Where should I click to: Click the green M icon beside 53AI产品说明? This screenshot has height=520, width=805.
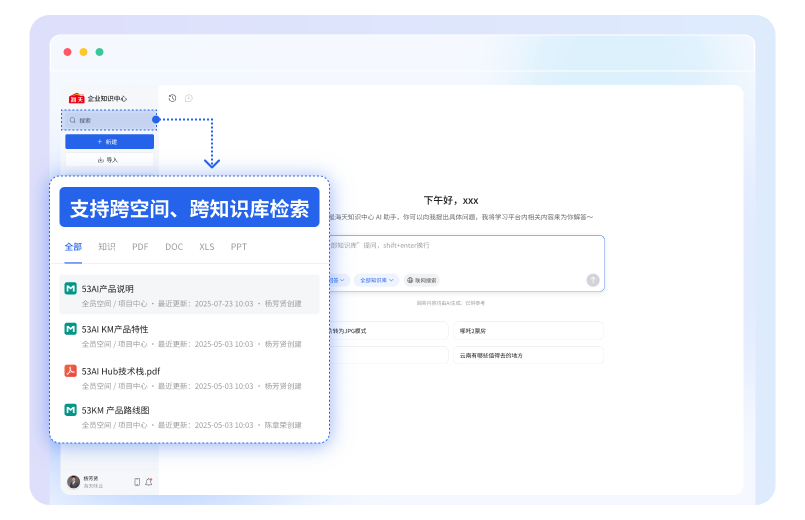tap(70, 288)
